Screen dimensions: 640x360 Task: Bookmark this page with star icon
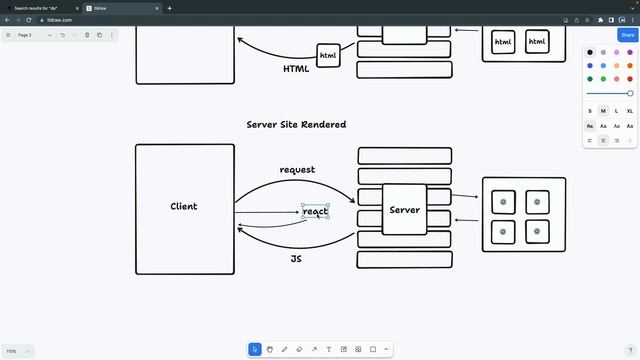click(x=587, y=20)
